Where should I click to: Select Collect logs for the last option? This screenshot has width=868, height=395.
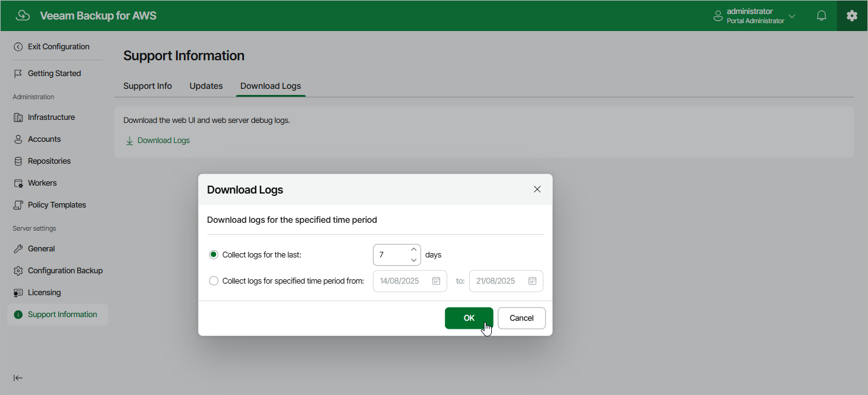pos(214,255)
